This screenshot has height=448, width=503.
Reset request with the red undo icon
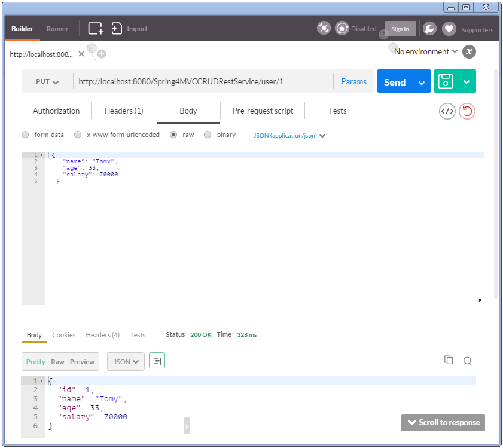(466, 111)
